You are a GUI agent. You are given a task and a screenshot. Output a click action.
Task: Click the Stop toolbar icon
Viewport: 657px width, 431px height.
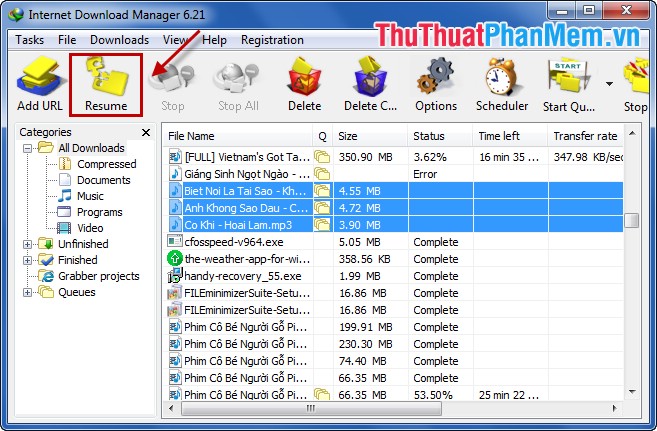click(x=172, y=77)
